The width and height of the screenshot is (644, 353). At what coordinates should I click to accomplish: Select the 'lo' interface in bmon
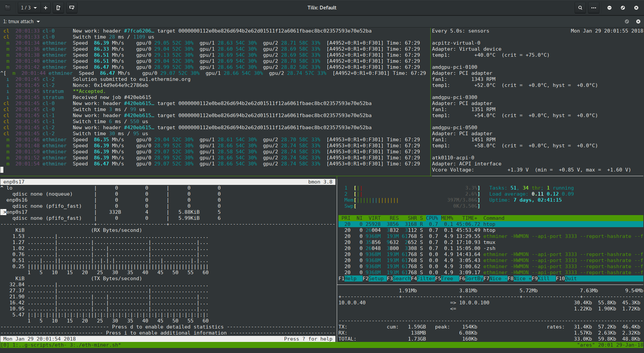pyautogui.click(x=9, y=188)
